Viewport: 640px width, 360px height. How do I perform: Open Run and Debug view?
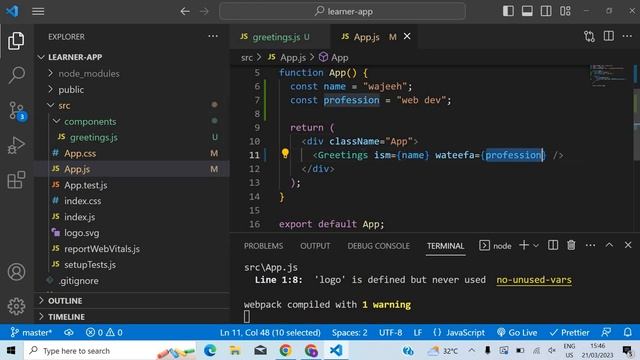click(16, 145)
